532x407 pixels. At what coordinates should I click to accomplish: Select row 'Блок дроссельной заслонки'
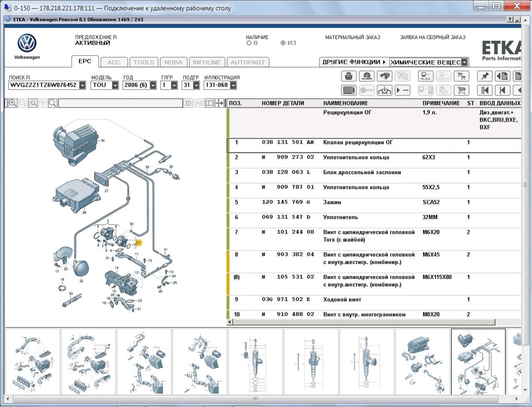click(x=374, y=176)
